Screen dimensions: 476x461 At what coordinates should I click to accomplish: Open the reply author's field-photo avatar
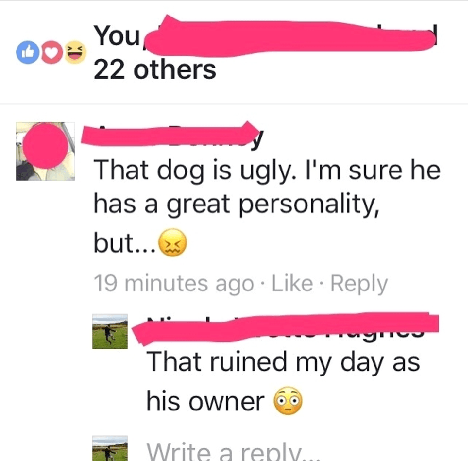110,331
